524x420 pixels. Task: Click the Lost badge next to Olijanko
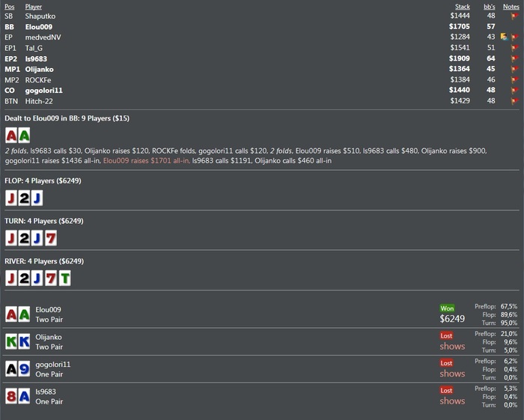click(446, 336)
